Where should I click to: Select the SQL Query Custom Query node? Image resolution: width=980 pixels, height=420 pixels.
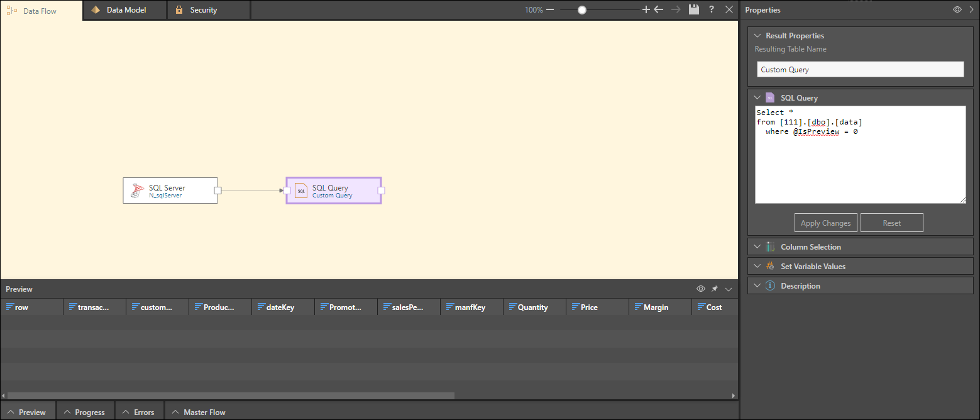(x=334, y=191)
